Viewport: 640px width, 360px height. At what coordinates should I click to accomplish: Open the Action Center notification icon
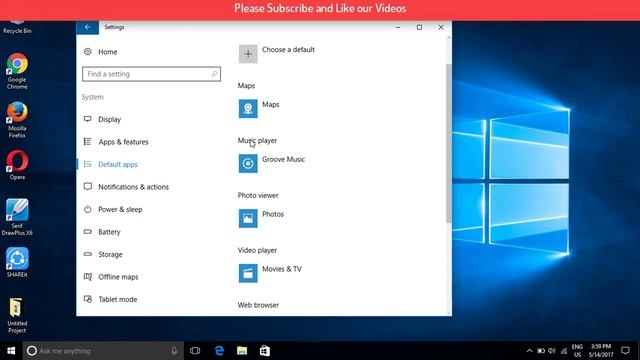625,351
